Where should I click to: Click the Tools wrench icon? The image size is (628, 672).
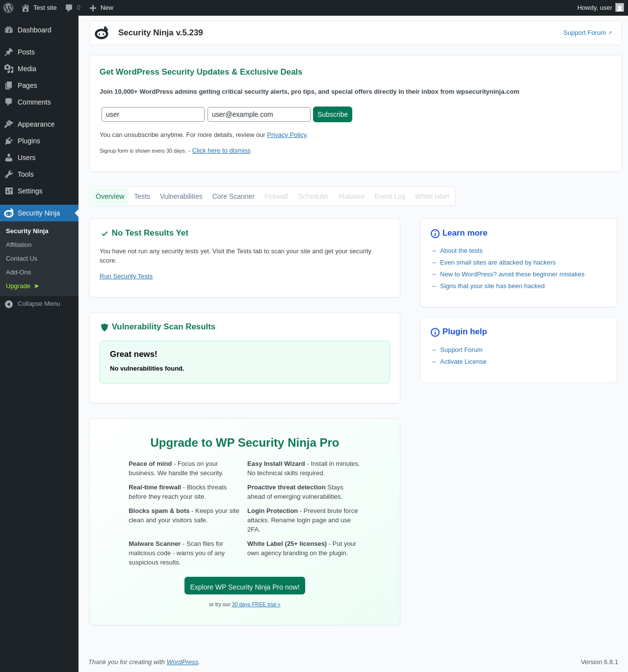click(9, 174)
